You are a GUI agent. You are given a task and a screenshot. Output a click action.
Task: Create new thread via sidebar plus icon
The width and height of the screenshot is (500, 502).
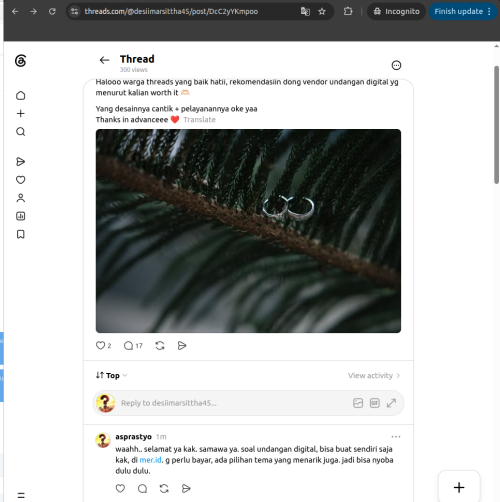pos(21,114)
